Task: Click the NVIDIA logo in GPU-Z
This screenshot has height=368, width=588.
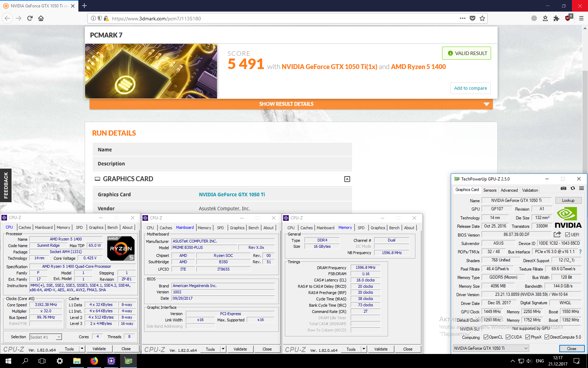Action: [568, 218]
